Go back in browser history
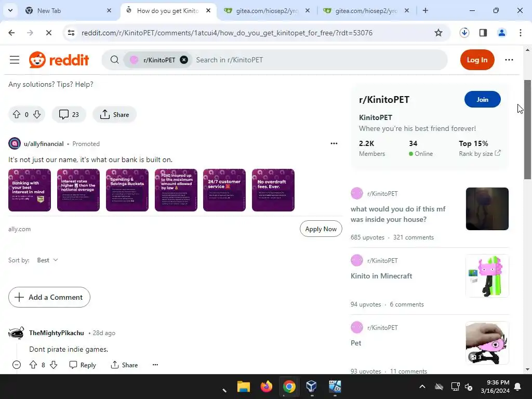 coord(11,33)
